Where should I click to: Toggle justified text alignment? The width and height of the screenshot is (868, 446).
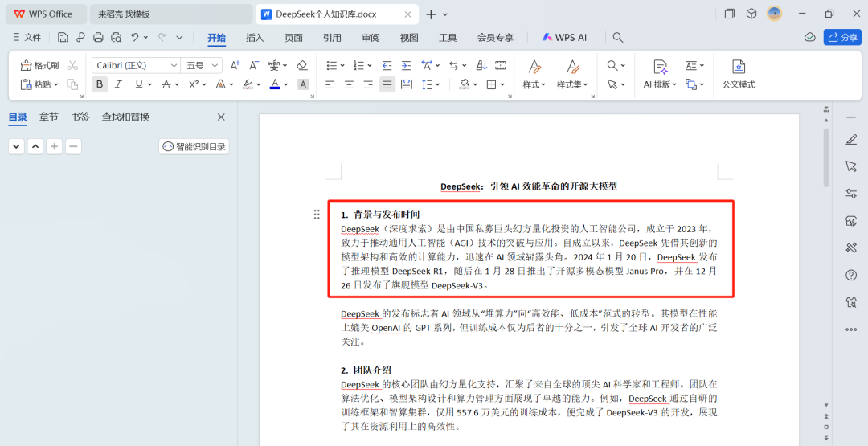[x=387, y=84]
